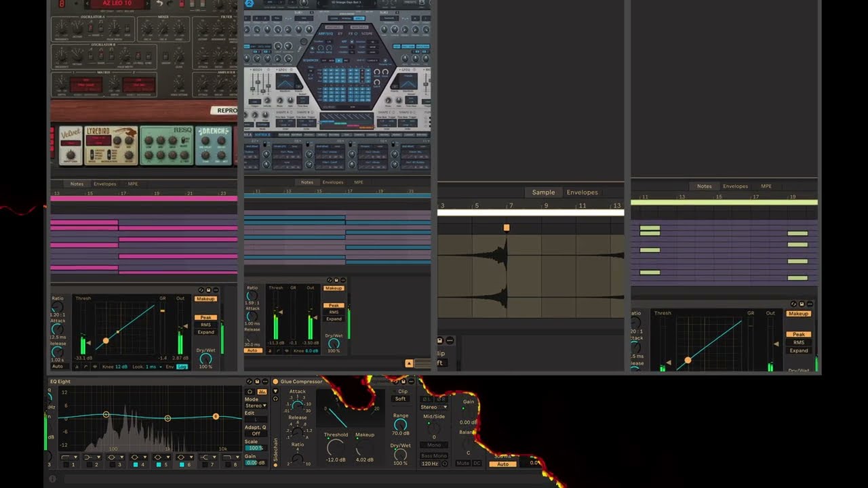The width and height of the screenshot is (868, 488).
Task: Click the Glue Compressor save preset icon
Action: [x=403, y=382]
